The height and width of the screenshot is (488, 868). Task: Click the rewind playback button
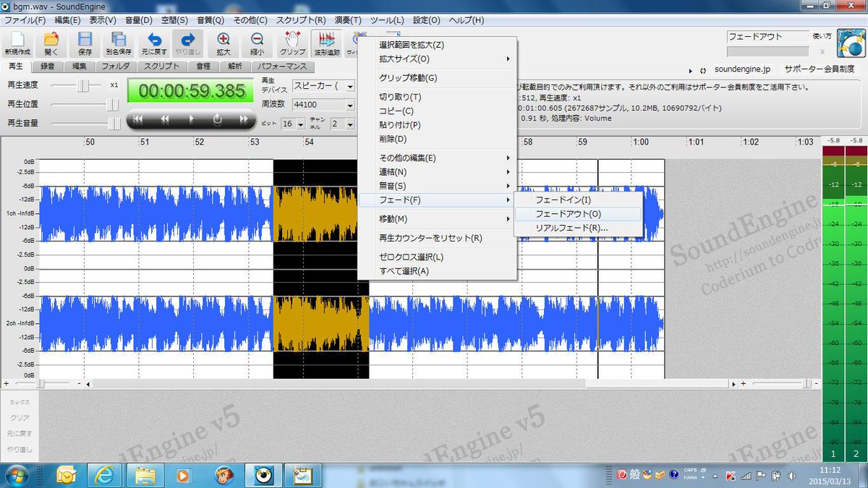(x=165, y=119)
